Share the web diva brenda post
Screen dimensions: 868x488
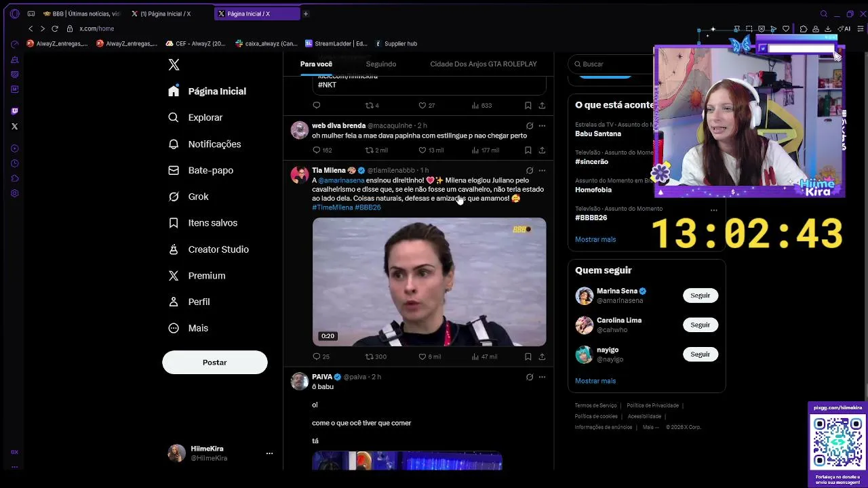[542, 150]
